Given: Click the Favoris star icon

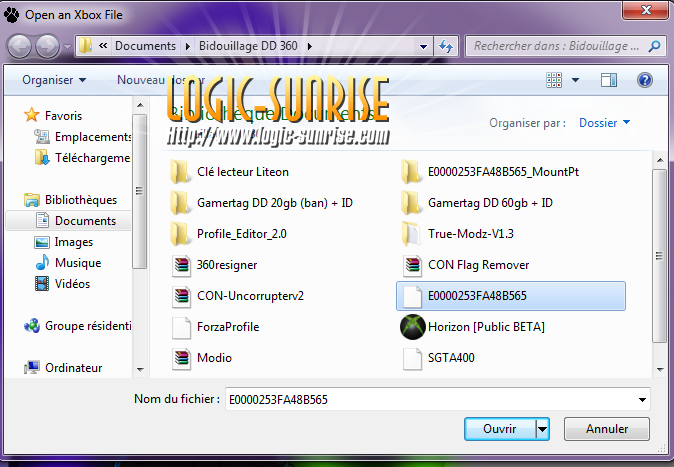Looking at the screenshot, I should (31, 115).
